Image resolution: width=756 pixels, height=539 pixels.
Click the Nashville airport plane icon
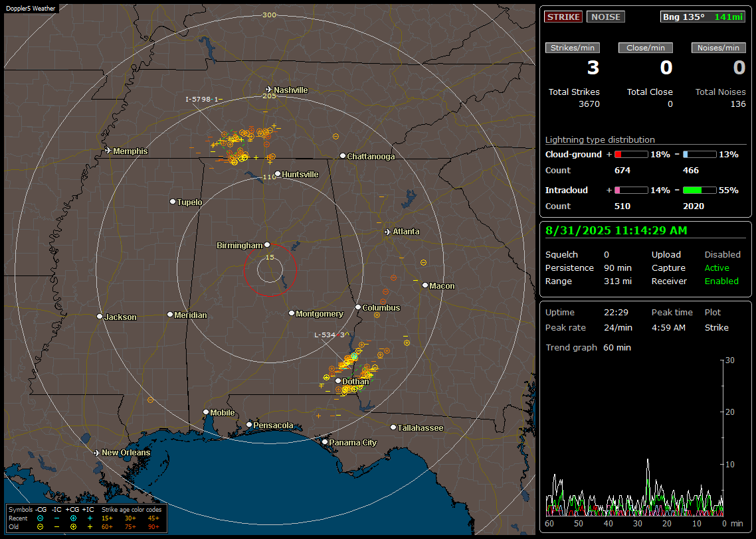point(268,90)
